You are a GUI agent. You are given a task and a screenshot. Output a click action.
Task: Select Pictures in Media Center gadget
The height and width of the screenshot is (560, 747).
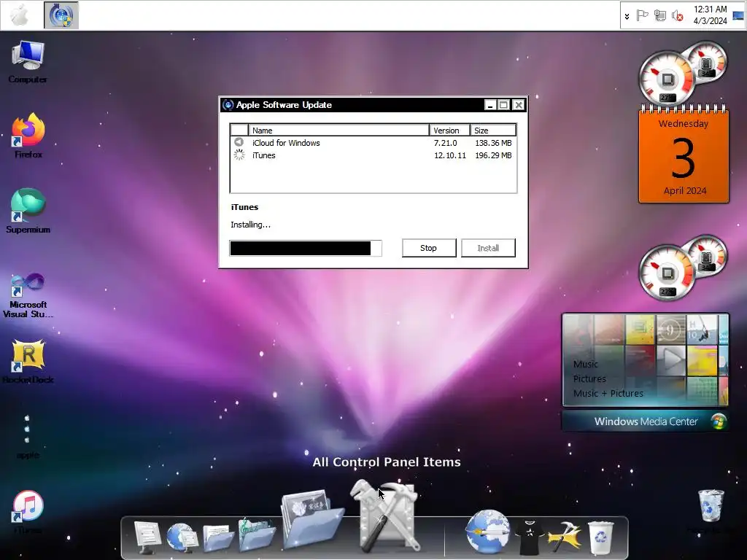pyautogui.click(x=589, y=379)
